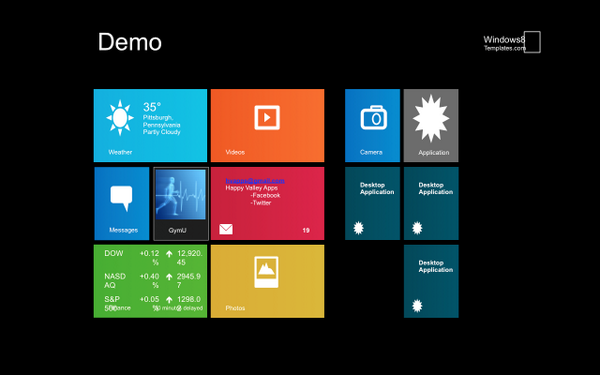Open the GymU running figure thumbnail

[180, 195]
